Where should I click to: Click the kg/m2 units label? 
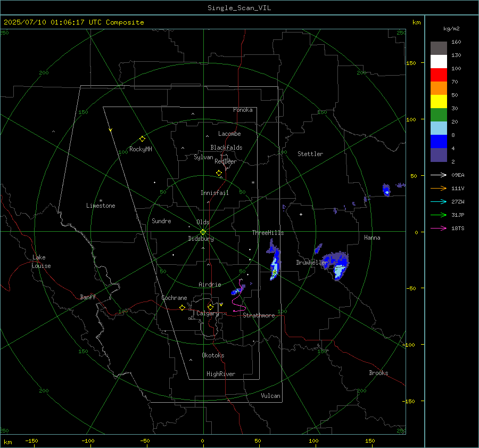[451, 29]
